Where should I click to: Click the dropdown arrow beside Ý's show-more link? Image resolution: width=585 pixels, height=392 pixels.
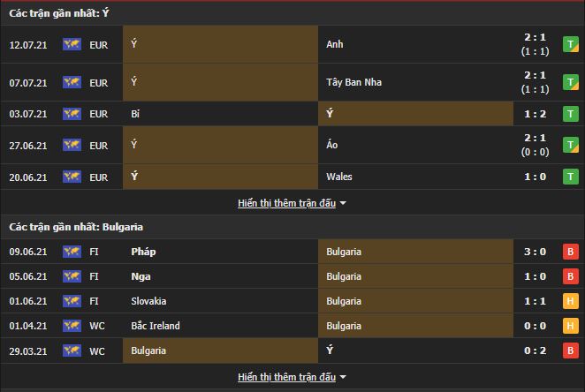343,204
